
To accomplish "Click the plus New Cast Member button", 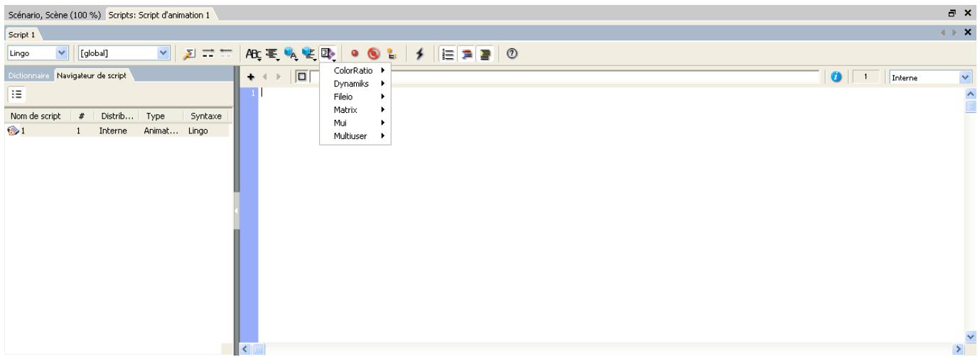I will tap(252, 77).
